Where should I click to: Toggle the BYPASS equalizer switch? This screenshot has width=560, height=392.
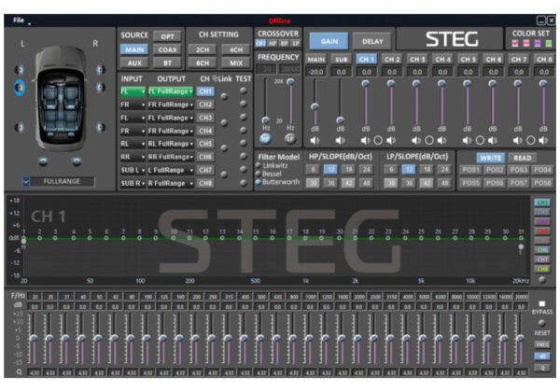click(x=542, y=304)
